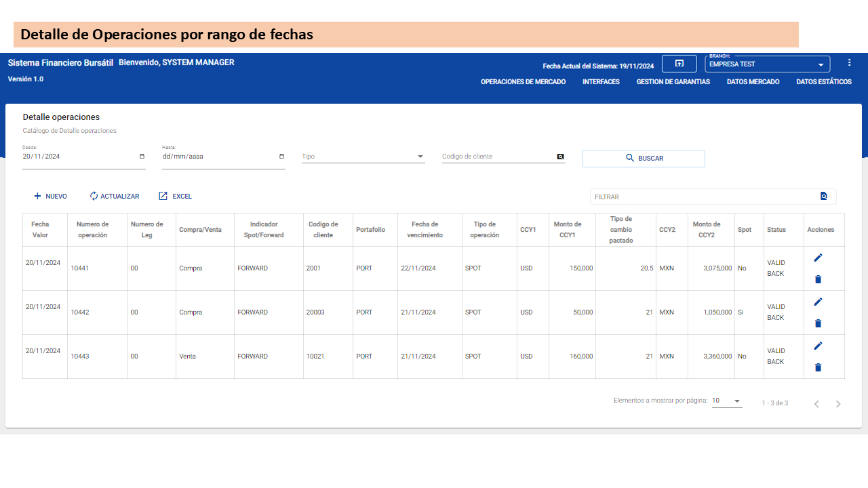Delete operation 10443 with trash icon
The height and width of the screenshot is (488, 868).
(x=818, y=367)
